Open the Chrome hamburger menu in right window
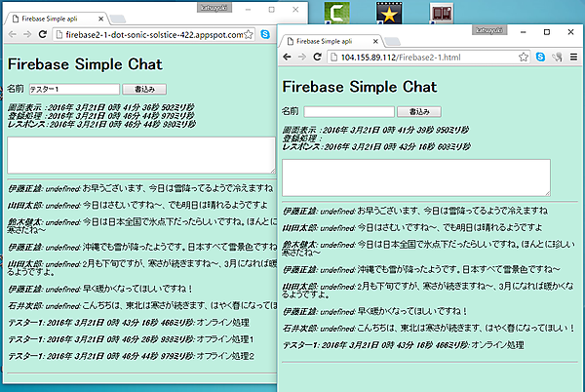The height and width of the screenshot is (392, 585). click(574, 57)
